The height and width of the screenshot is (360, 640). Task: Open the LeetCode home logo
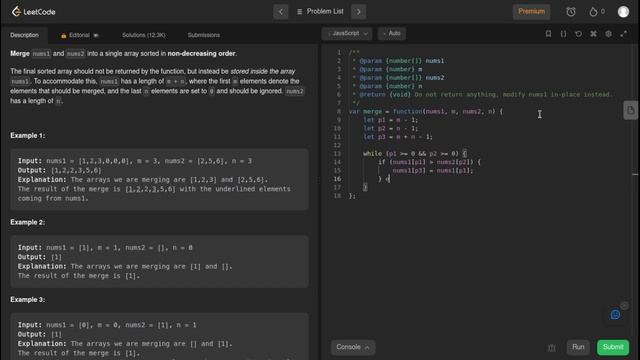click(x=33, y=11)
